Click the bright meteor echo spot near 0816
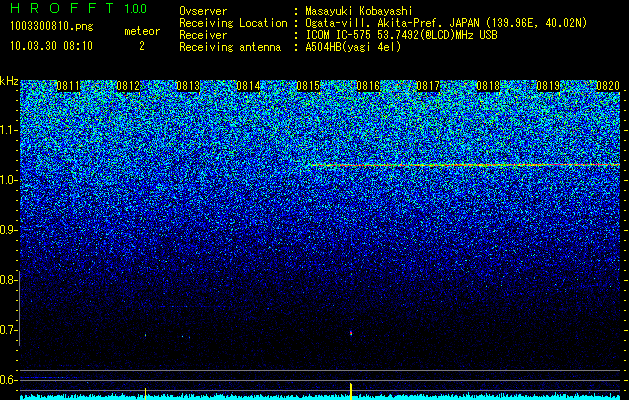The height and width of the screenshot is (400, 629). [351, 333]
